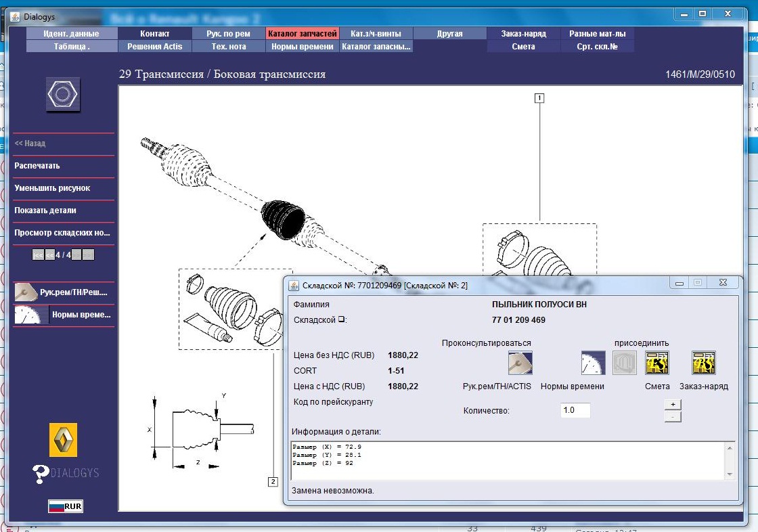Click the RUR currency flag indicator

pos(65,506)
